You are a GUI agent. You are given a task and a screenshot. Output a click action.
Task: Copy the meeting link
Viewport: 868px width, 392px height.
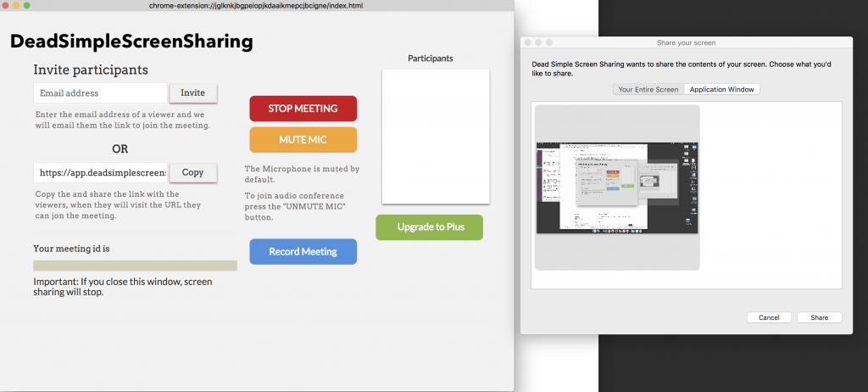pyautogui.click(x=192, y=172)
